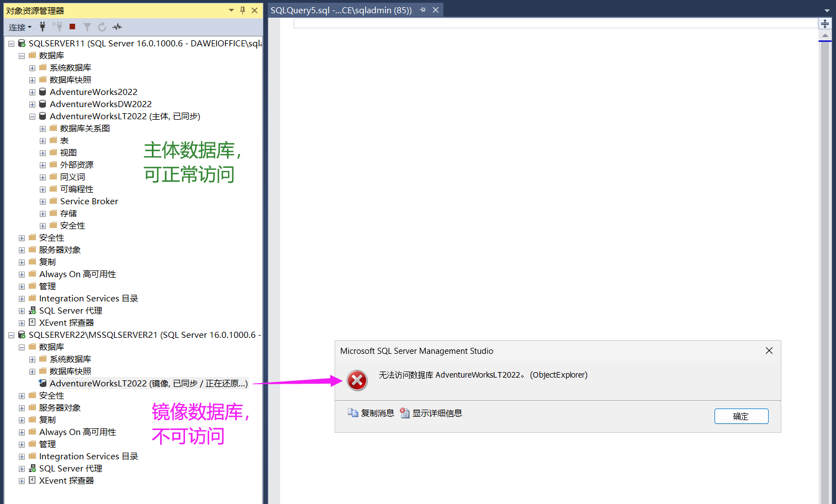
Task: Switch to the SQLQuery5.sql tab
Action: coord(341,10)
